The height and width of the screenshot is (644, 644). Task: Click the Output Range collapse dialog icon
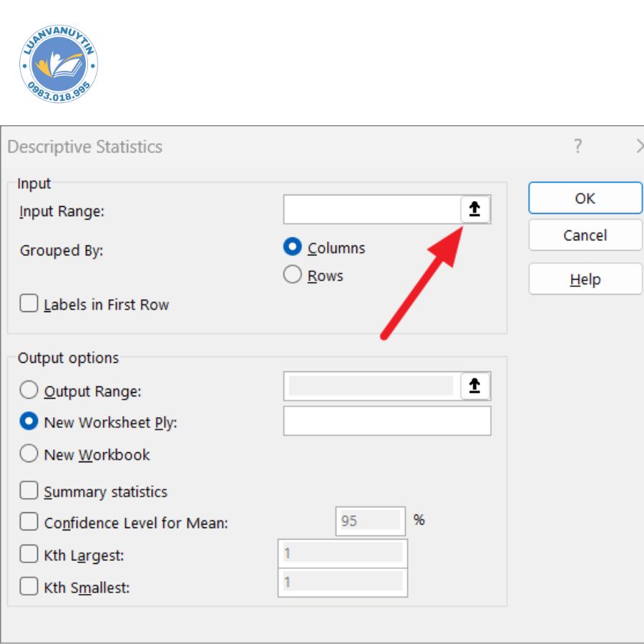tap(474, 386)
